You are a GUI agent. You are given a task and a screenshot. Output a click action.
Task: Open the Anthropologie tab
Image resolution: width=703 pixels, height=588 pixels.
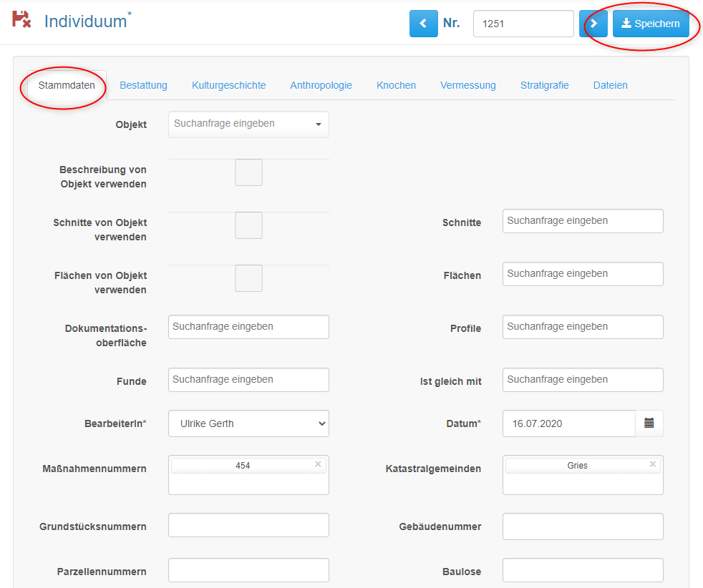pos(321,85)
